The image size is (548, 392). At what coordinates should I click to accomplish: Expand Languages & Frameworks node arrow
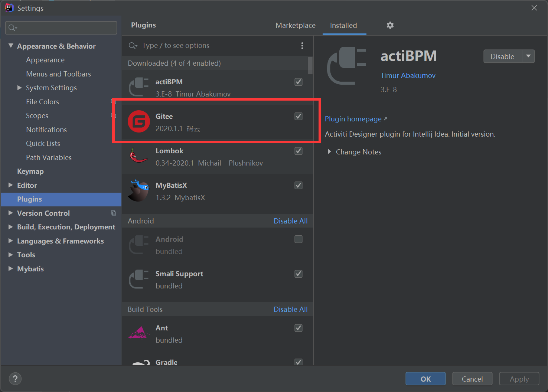pos(11,241)
